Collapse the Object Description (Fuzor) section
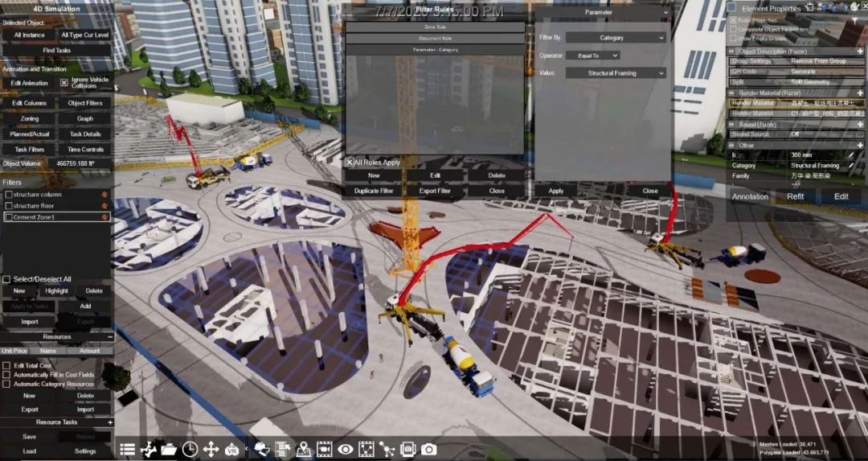The image size is (868, 461). [731, 51]
